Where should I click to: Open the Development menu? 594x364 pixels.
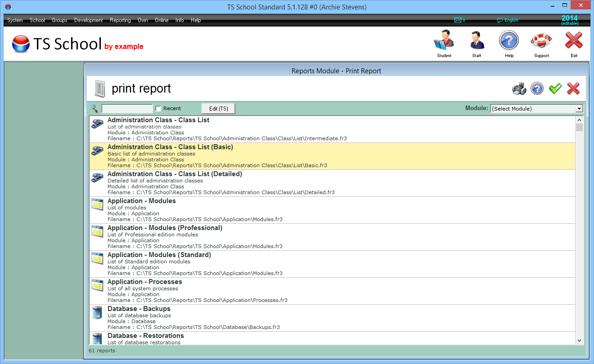[x=89, y=20]
